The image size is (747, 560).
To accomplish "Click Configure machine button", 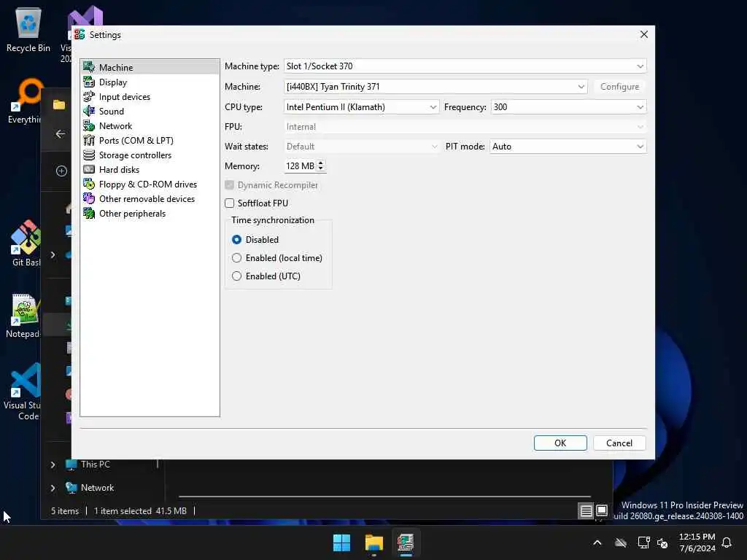I will point(619,87).
